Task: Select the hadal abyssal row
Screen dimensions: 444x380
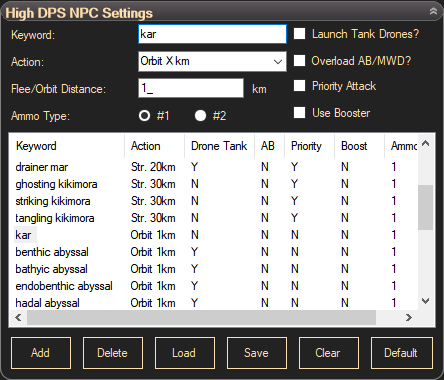Action: 213,303
